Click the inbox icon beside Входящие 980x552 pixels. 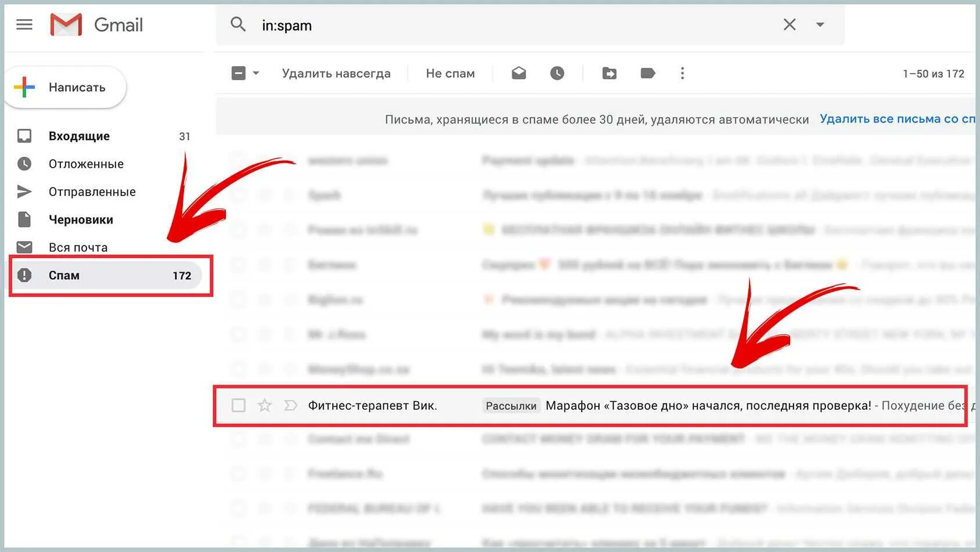click(x=24, y=136)
